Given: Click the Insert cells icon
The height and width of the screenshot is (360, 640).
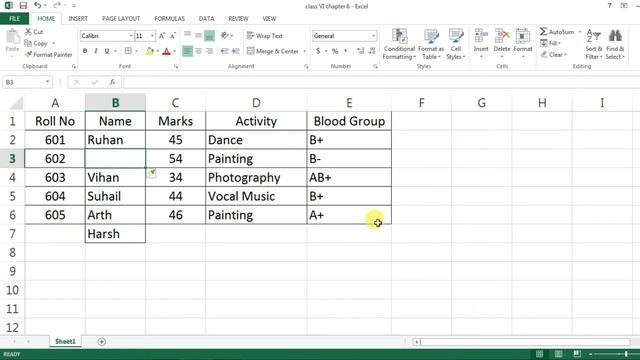Looking at the screenshot, I should pyautogui.click(x=481, y=36).
